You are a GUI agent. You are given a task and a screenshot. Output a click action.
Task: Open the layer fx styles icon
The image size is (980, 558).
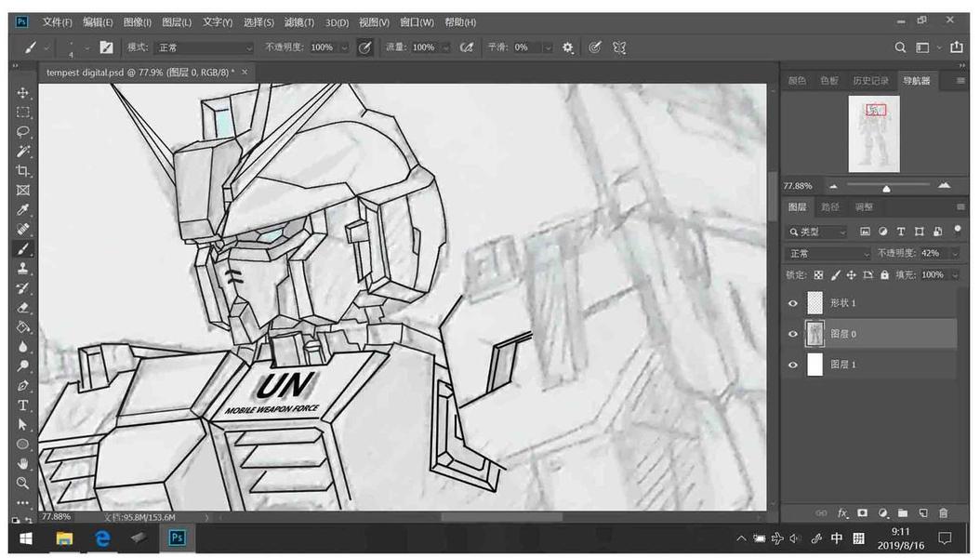pyautogui.click(x=842, y=513)
